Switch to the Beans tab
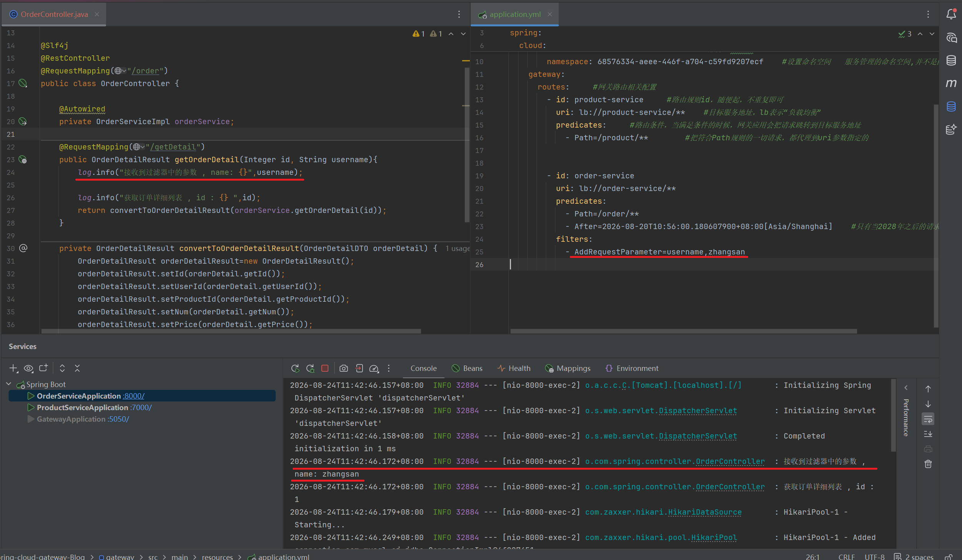Viewport: 962px width, 560px height. coord(467,368)
